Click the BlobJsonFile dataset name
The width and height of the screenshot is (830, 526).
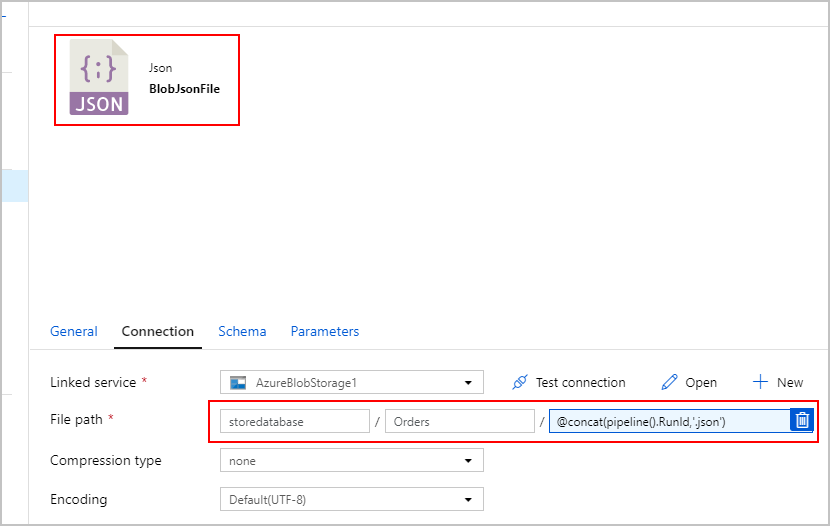coord(184,89)
